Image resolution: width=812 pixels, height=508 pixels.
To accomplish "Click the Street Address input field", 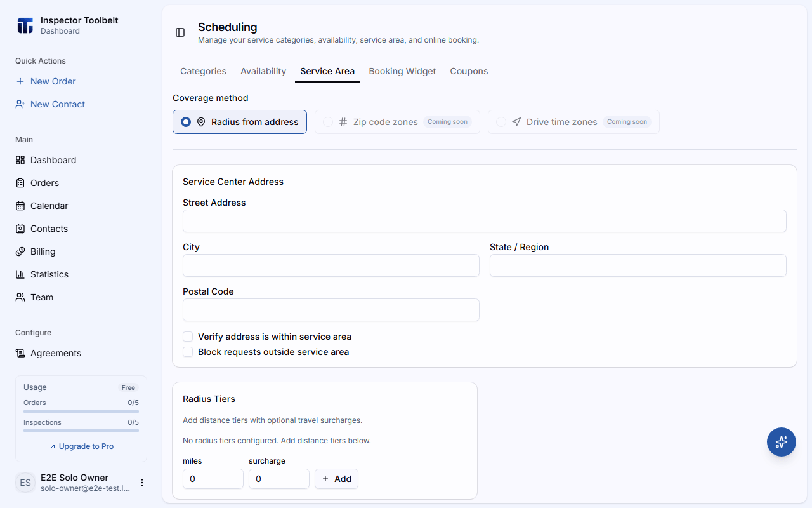I will [485, 221].
